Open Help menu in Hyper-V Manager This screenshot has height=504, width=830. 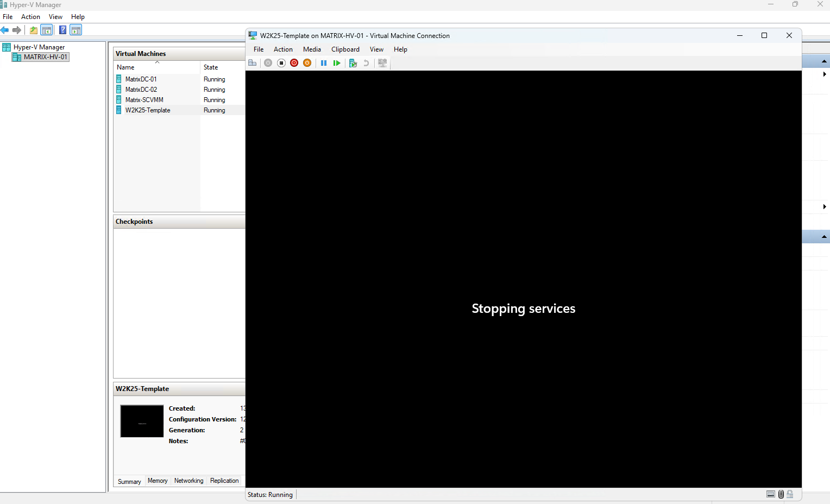78,17
